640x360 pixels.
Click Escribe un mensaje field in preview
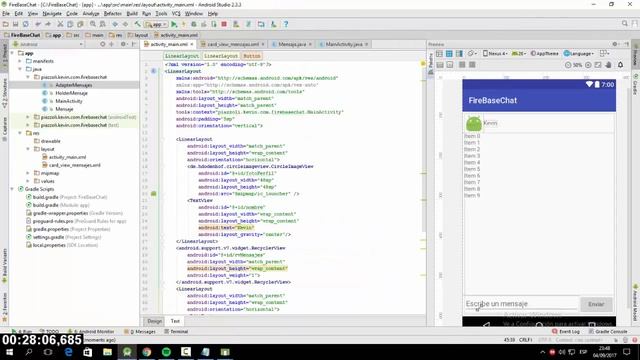[521, 304]
